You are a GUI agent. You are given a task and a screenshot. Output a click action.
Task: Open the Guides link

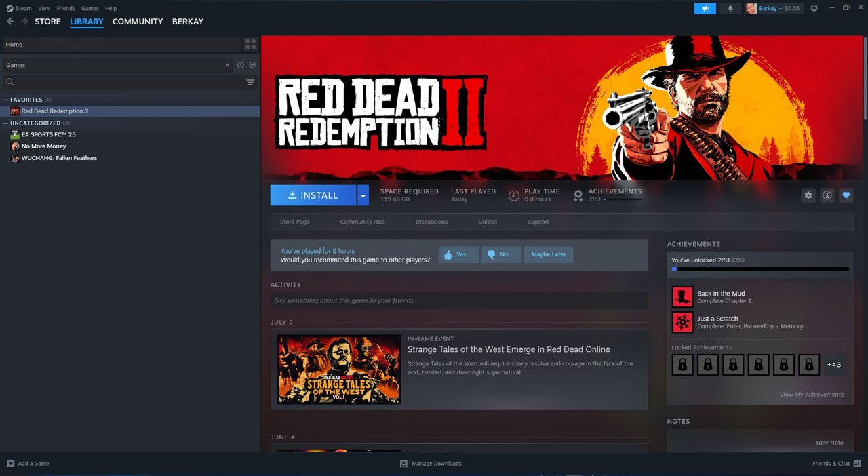[x=488, y=222]
